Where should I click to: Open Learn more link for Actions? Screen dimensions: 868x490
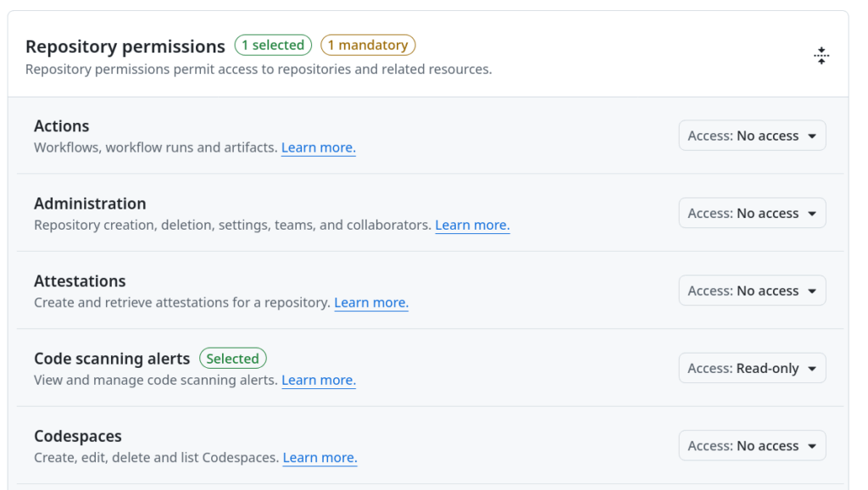[x=319, y=148]
